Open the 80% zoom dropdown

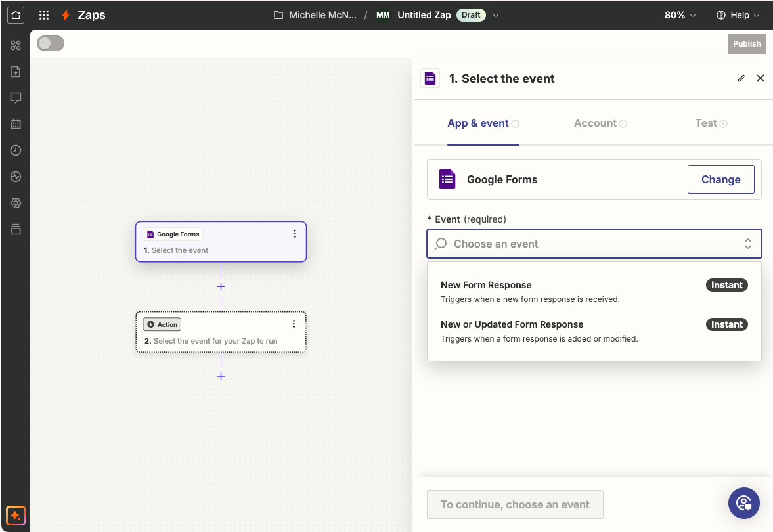(x=680, y=15)
